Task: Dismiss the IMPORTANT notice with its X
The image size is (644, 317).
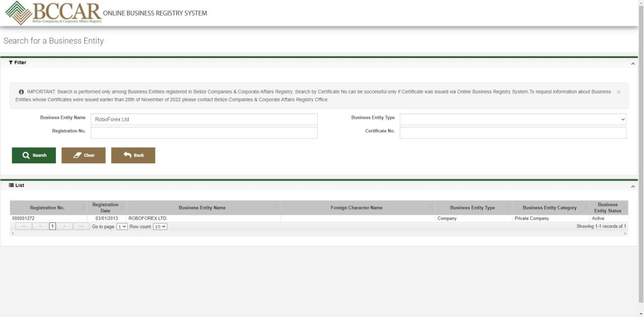Action: click(619, 92)
